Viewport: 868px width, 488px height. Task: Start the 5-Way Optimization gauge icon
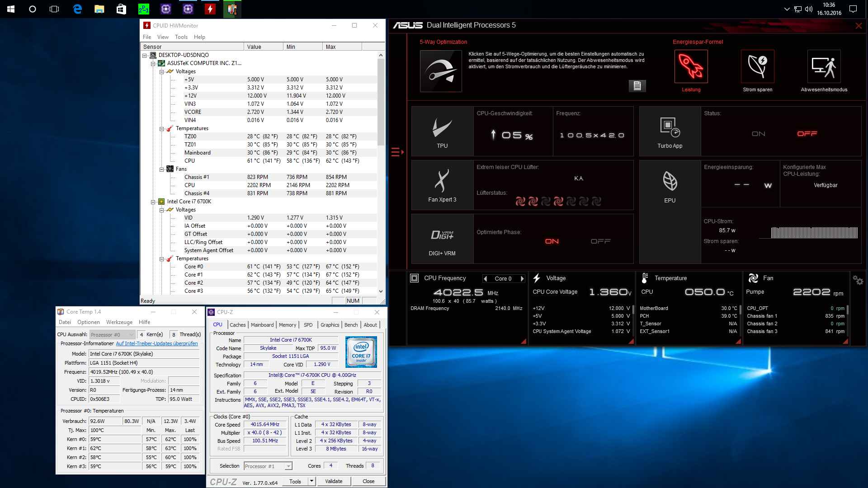pyautogui.click(x=441, y=71)
